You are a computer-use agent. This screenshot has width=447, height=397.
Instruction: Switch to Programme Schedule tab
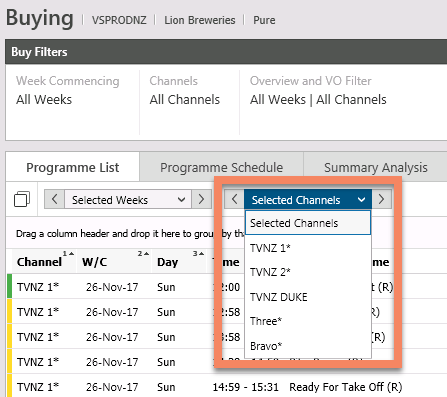(x=221, y=167)
